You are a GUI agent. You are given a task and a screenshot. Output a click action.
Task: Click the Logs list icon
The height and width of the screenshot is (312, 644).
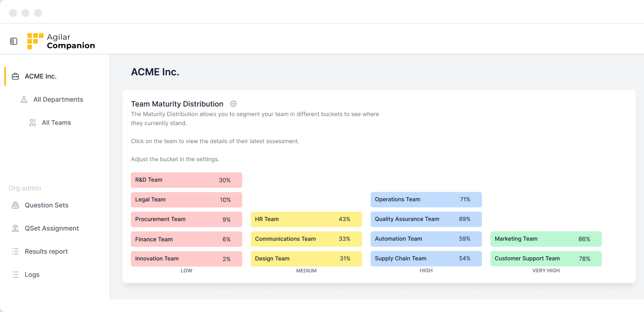15,275
